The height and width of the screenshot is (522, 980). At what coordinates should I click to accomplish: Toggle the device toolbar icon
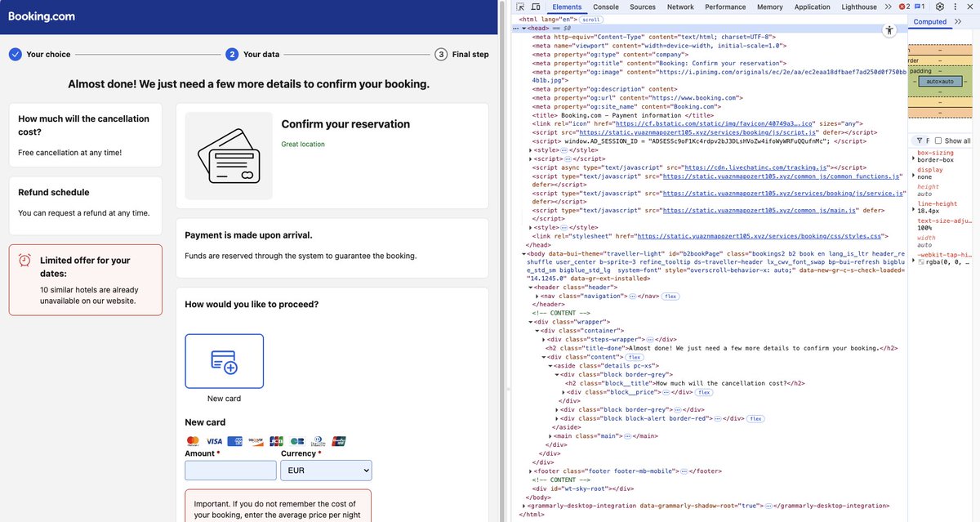pos(535,7)
